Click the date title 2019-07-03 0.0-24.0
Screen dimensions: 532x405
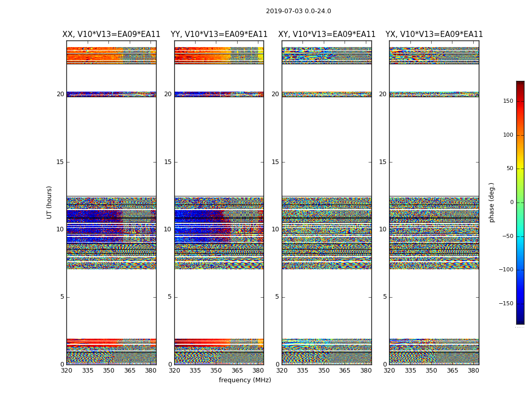(x=298, y=11)
